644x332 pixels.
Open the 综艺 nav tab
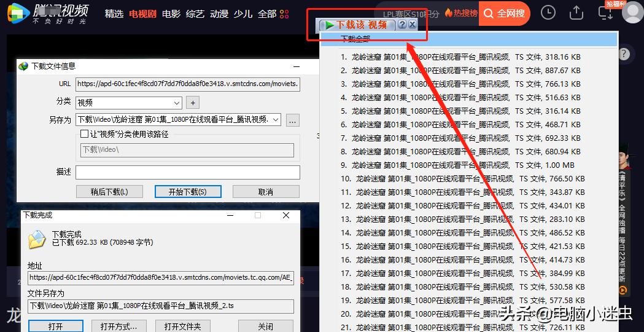tap(195, 14)
